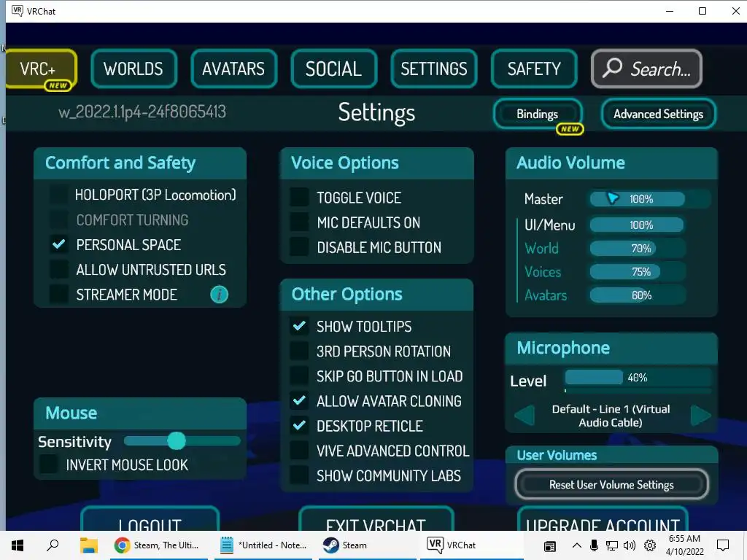747x560 pixels.
Task: Open the Settings tab
Action: point(433,69)
